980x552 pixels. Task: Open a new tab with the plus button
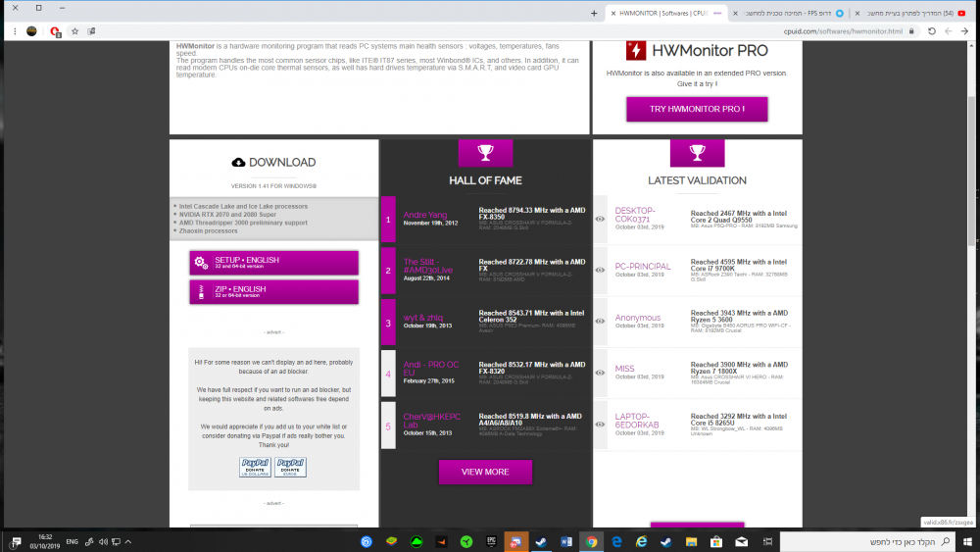pyautogui.click(x=594, y=13)
